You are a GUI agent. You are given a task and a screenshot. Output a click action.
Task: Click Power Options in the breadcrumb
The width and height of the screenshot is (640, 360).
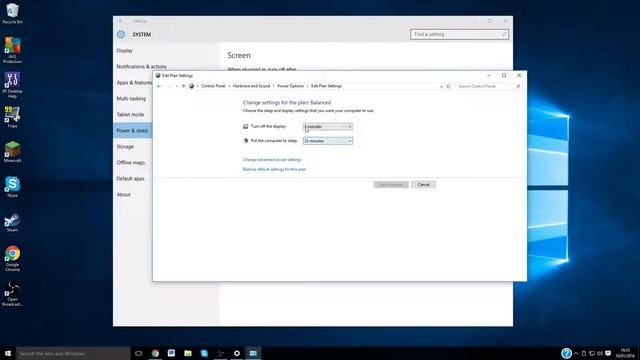click(x=291, y=86)
